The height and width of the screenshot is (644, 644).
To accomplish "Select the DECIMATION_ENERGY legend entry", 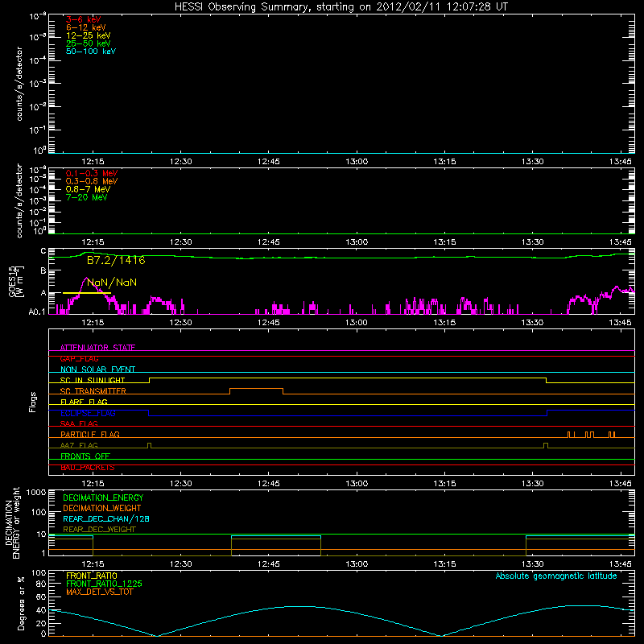I will click(103, 497).
